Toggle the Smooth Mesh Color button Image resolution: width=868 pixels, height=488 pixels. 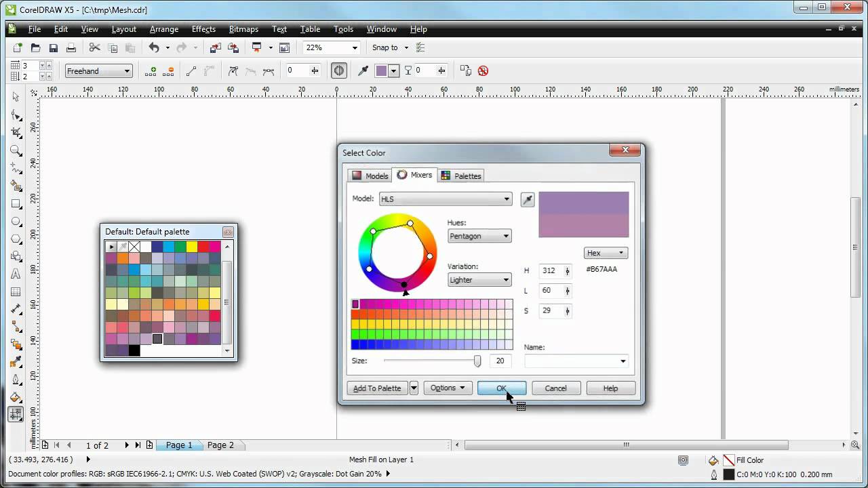339,70
